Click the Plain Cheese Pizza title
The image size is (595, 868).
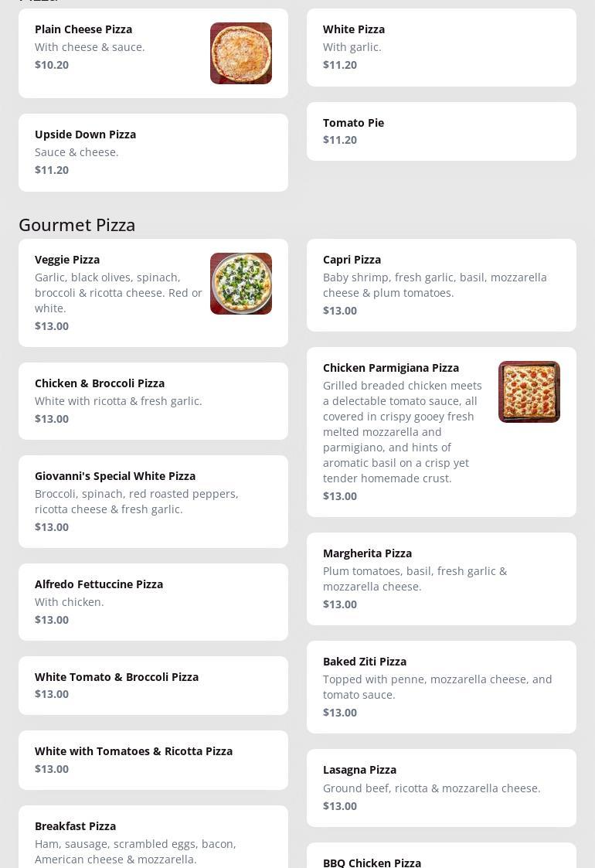click(83, 29)
